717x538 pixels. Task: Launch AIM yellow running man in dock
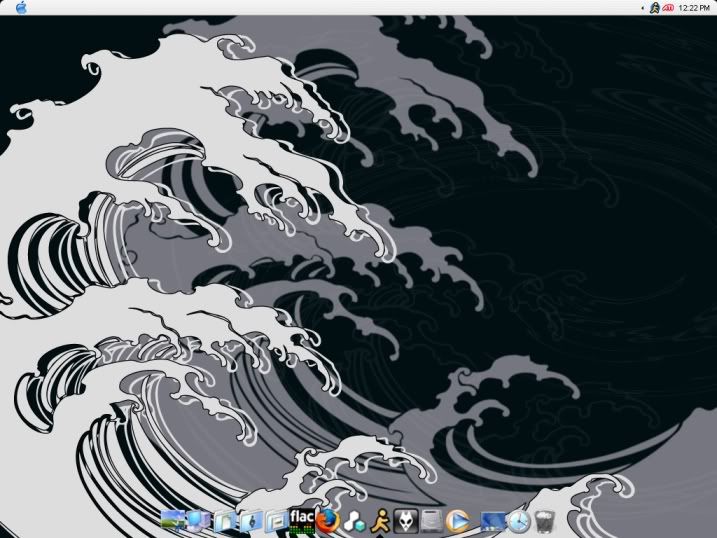pos(380,521)
